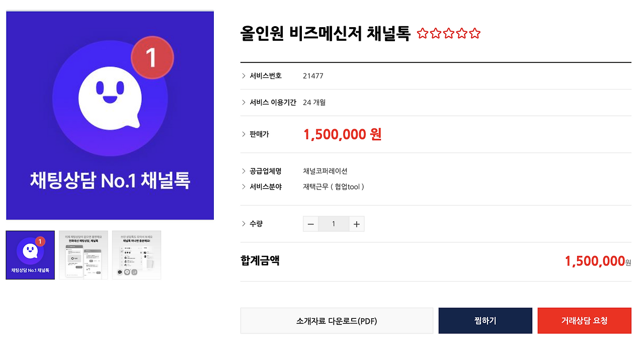644x342 pixels.
Task: Click the quantity input field
Action: coord(334,224)
